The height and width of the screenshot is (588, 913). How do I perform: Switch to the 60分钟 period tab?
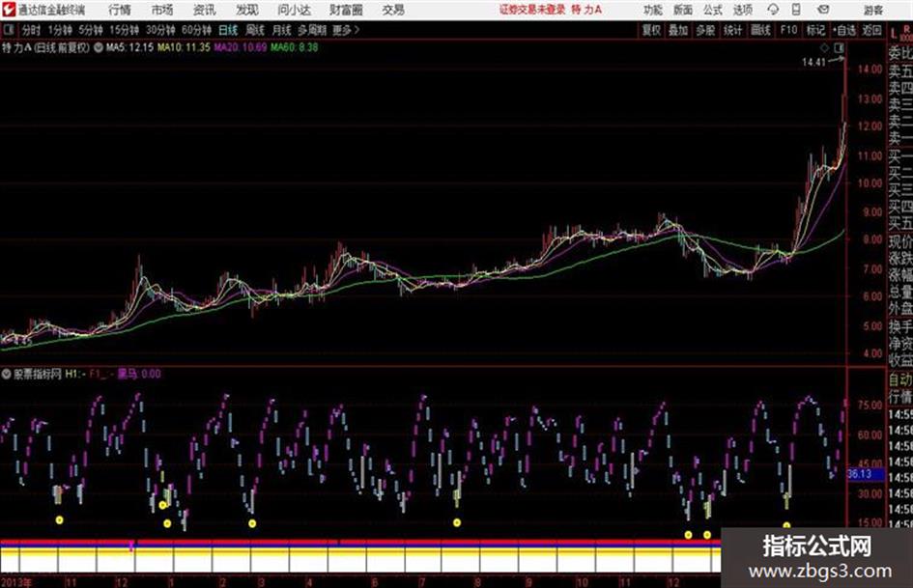tap(196, 30)
